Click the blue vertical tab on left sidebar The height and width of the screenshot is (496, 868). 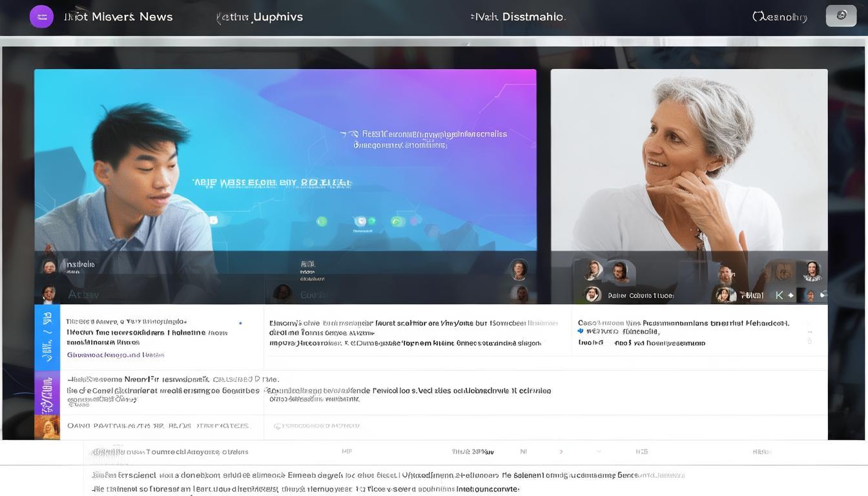pos(47,337)
